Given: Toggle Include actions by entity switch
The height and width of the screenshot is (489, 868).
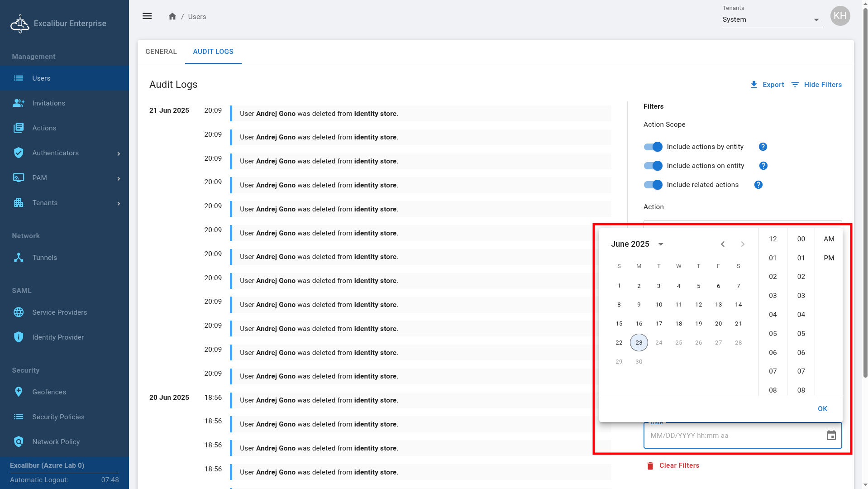Looking at the screenshot, I should click(x=653, y=147).
